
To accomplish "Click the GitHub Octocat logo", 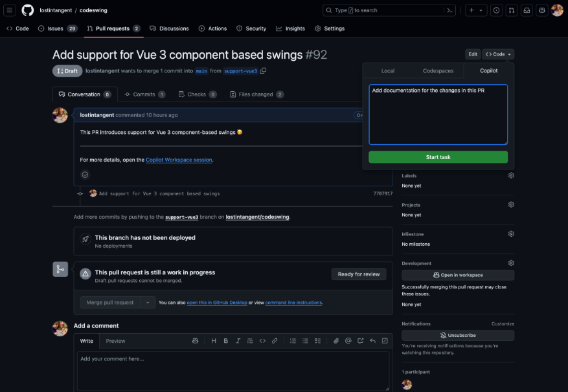I will (x=27, y=10).
